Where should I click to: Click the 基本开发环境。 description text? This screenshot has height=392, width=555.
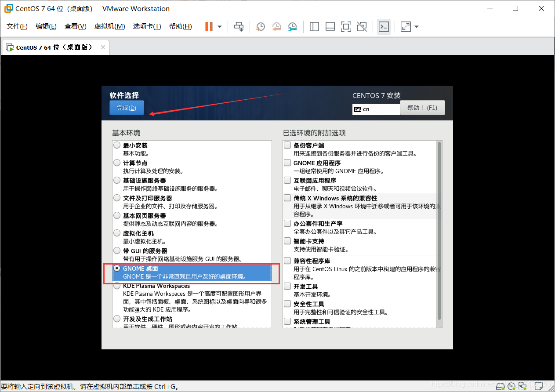pyautogui.click(x=312, y=294)
